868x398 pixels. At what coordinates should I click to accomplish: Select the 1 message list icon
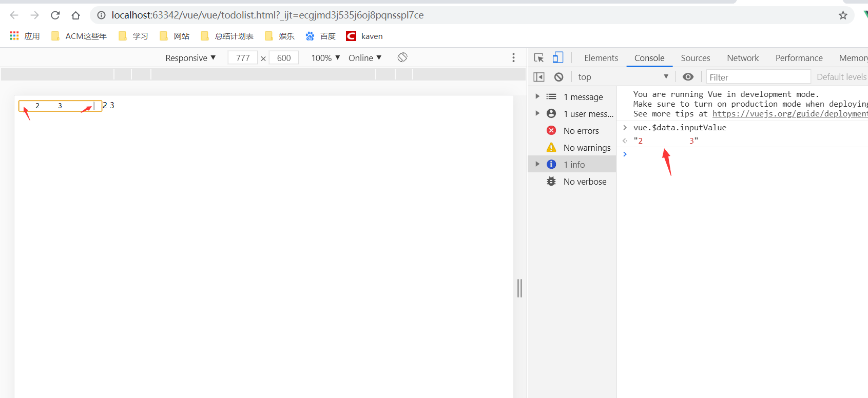pos(551,96)
